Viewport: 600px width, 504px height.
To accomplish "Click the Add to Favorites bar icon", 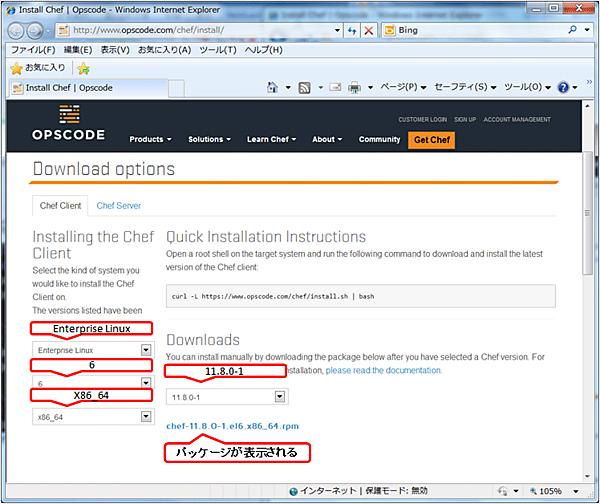I will (83, 69).
